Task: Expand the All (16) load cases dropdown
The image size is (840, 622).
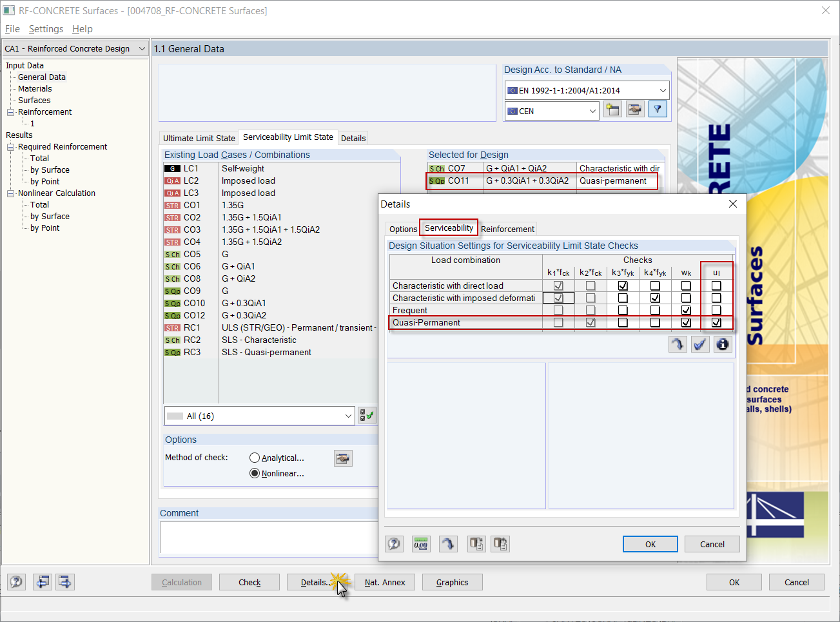Action: [348, 415]
